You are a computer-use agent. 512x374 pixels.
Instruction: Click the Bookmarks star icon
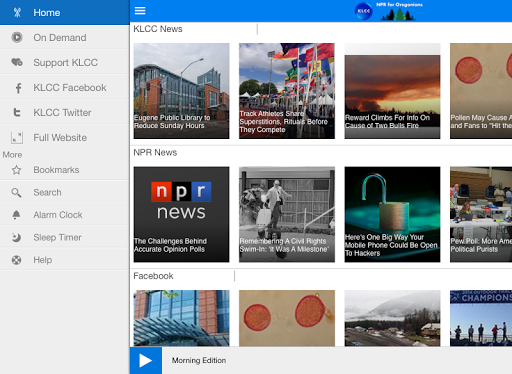click(16, 170)
